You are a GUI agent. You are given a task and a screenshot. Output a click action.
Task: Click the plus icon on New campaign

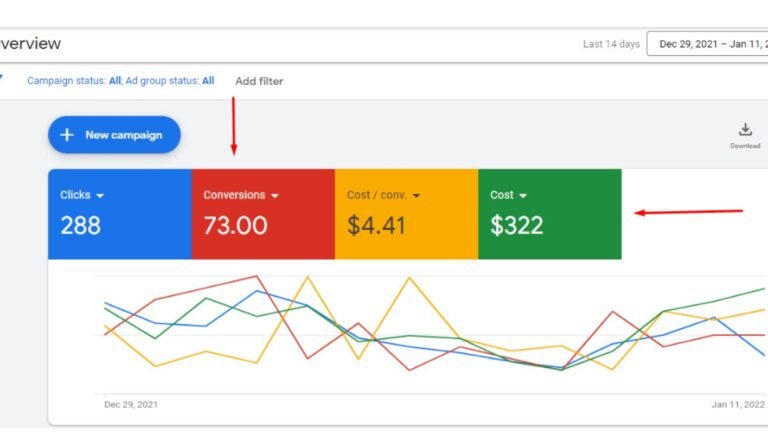(x=67, y=135)
